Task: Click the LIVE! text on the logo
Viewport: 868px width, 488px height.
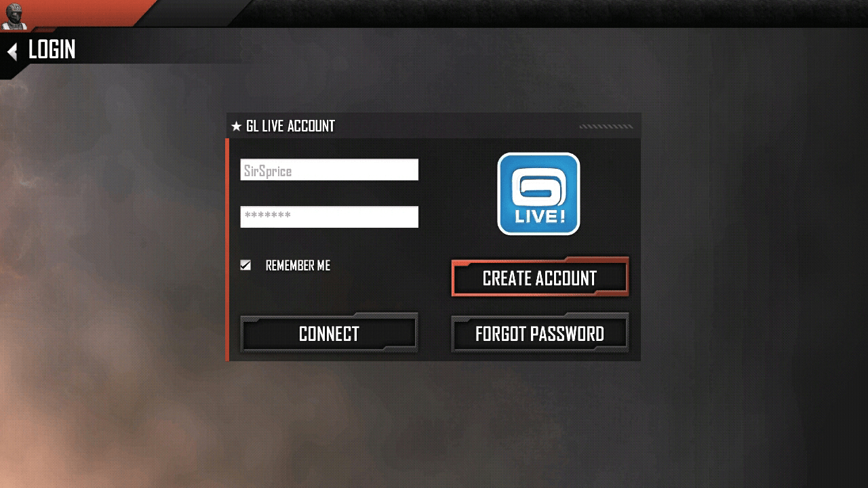Action: 539,217
